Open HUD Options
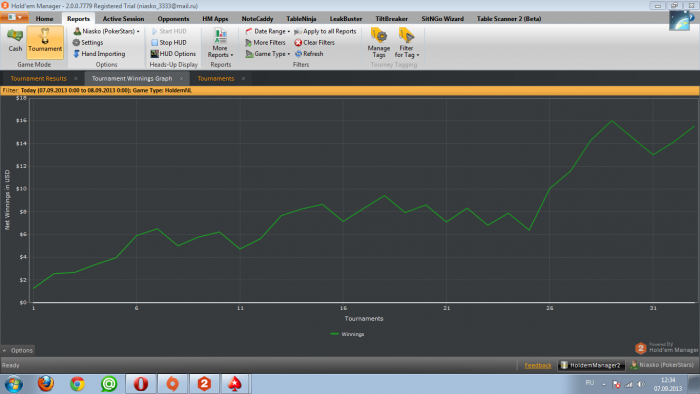This screenshot has width=700, height=394. (173, 54)
